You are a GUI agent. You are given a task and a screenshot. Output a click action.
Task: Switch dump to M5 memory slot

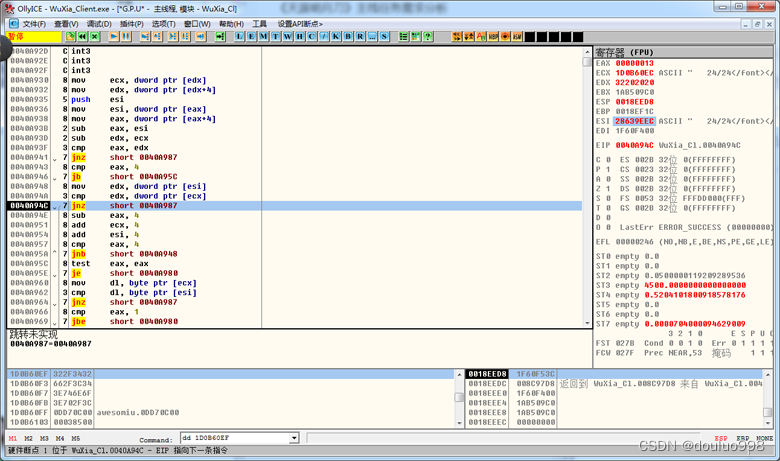pyautogui.click(x=76, y=439)
